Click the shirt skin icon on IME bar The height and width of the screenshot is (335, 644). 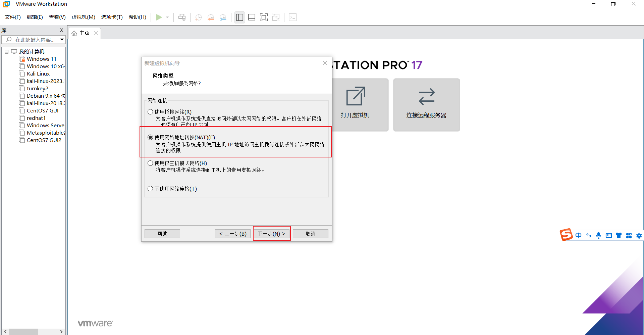(619, 235)
